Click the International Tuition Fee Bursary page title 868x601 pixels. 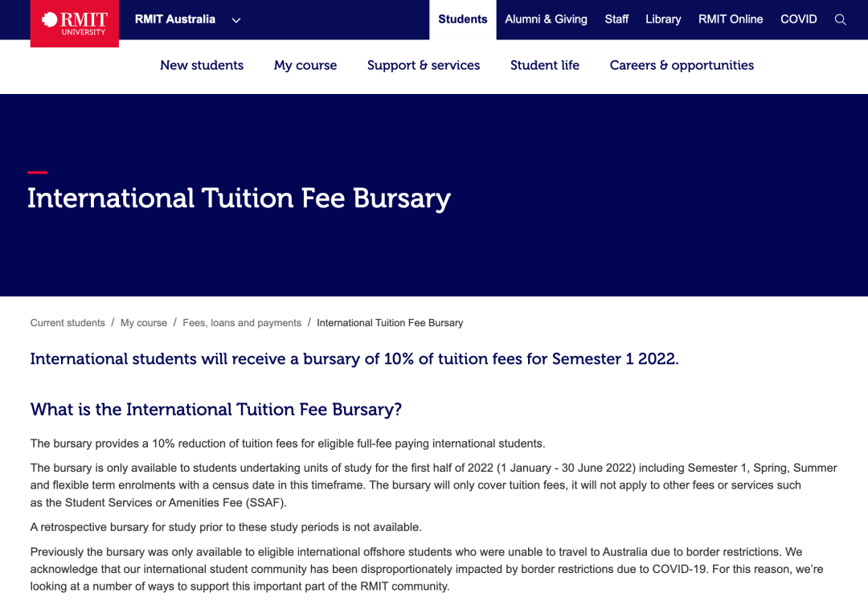[240, 198]
